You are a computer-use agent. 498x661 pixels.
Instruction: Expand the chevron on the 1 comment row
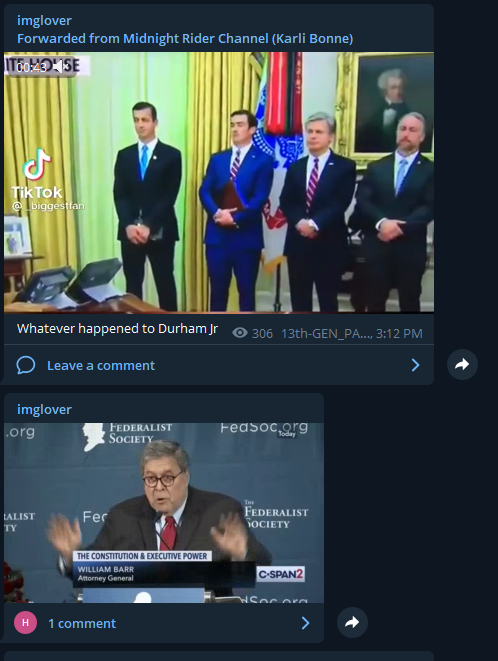tap(306, 623)
